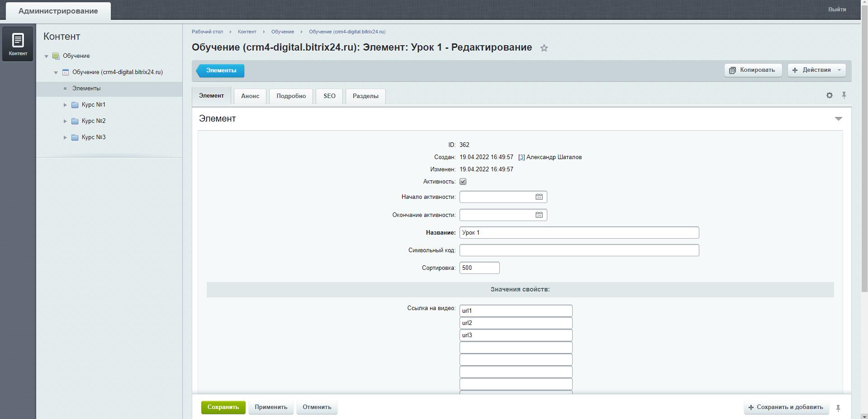Open calendar for Окончание активности

539,215
